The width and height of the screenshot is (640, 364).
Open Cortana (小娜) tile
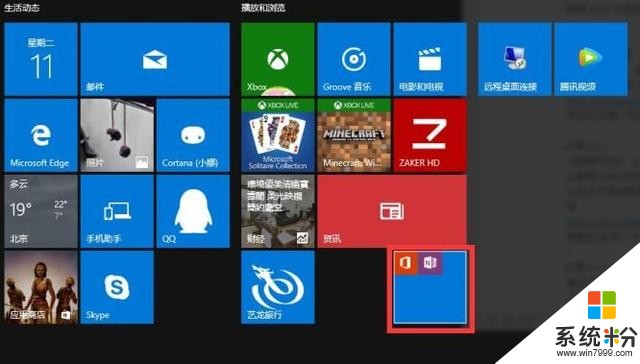(x=193, y=135)
